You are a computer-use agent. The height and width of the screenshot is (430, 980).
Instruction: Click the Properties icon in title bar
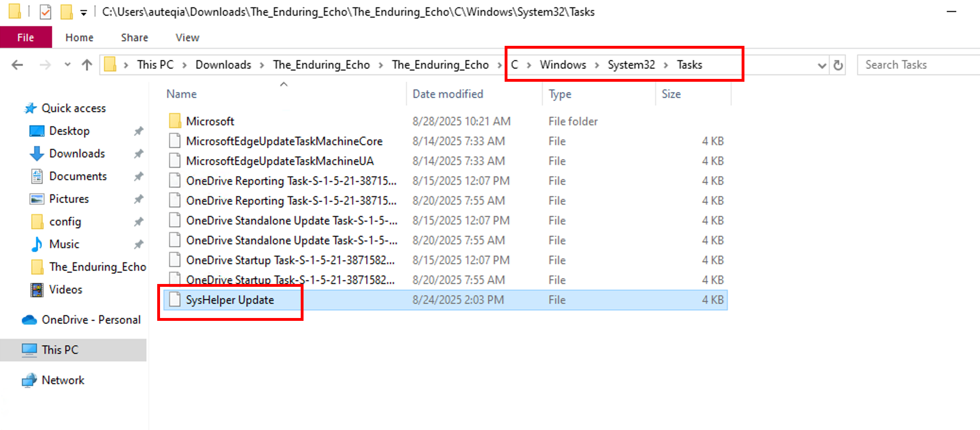(45, 12)
